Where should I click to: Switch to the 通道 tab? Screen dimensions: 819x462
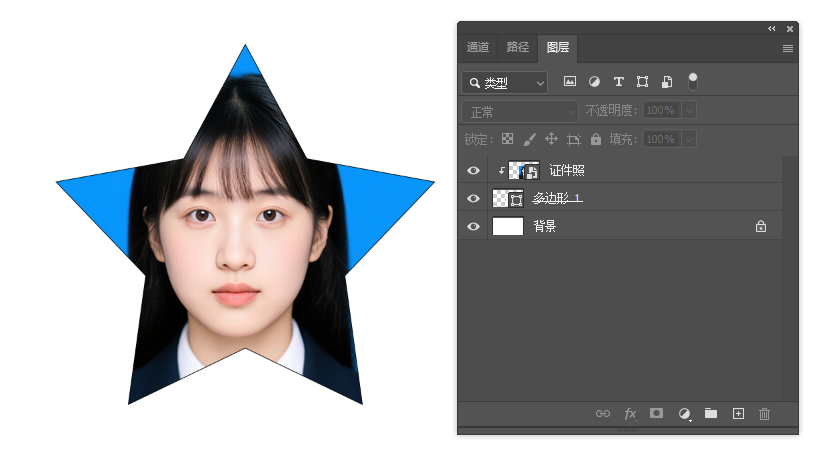click(478, 47)
